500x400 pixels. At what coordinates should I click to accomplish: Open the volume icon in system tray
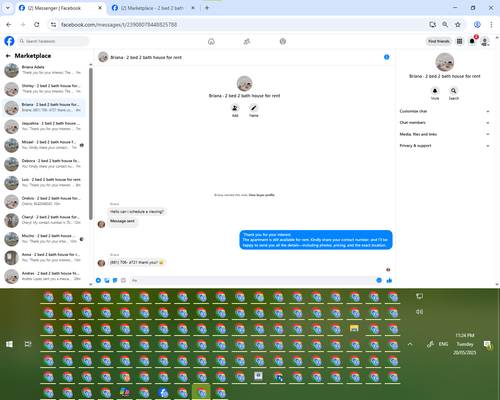click(x=419, y=312)
